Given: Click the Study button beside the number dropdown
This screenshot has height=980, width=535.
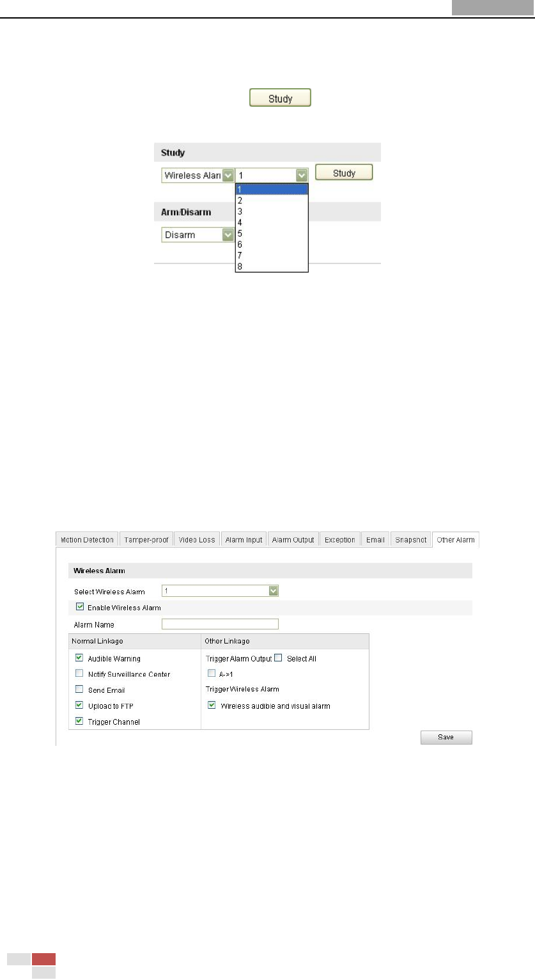Looking at the screenshot, I should (x=344, y=173).
